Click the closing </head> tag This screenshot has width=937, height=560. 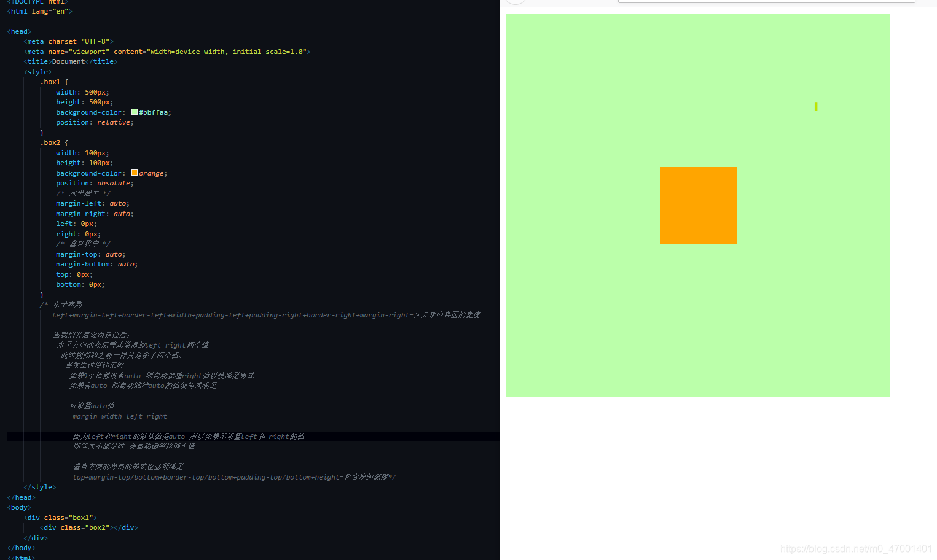pyautogui.click(x=22, y=497)
